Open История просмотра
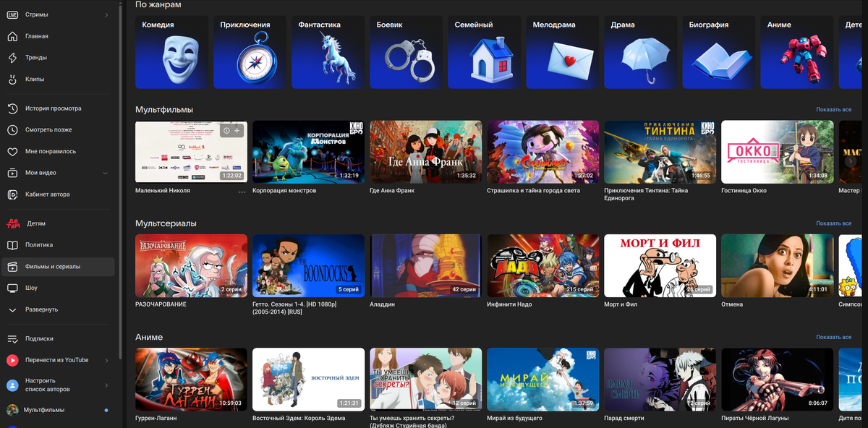 58,108
